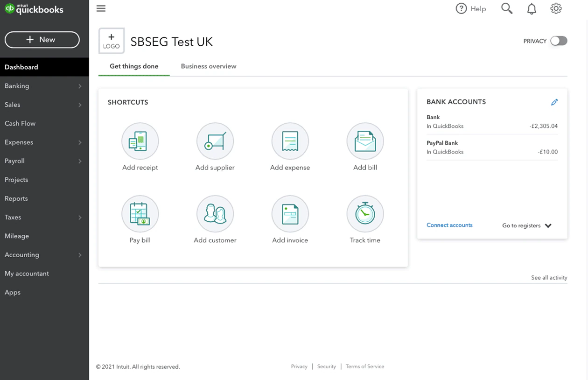
Task: Click the See all activity link
Action: (549, 277)
